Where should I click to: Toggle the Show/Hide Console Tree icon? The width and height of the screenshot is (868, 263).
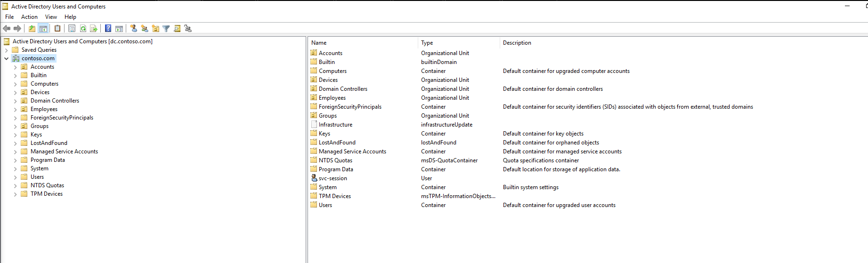click(43, 29)
